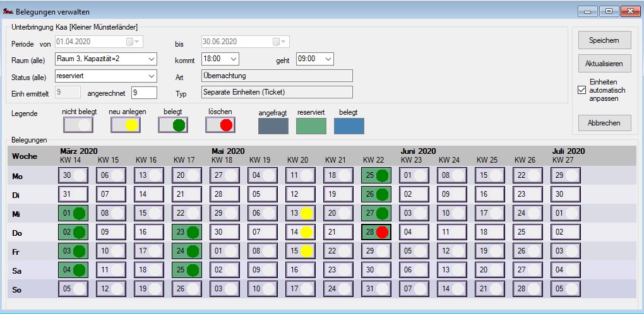Click the blue 'belegt' color swatch

click(349, 125)
